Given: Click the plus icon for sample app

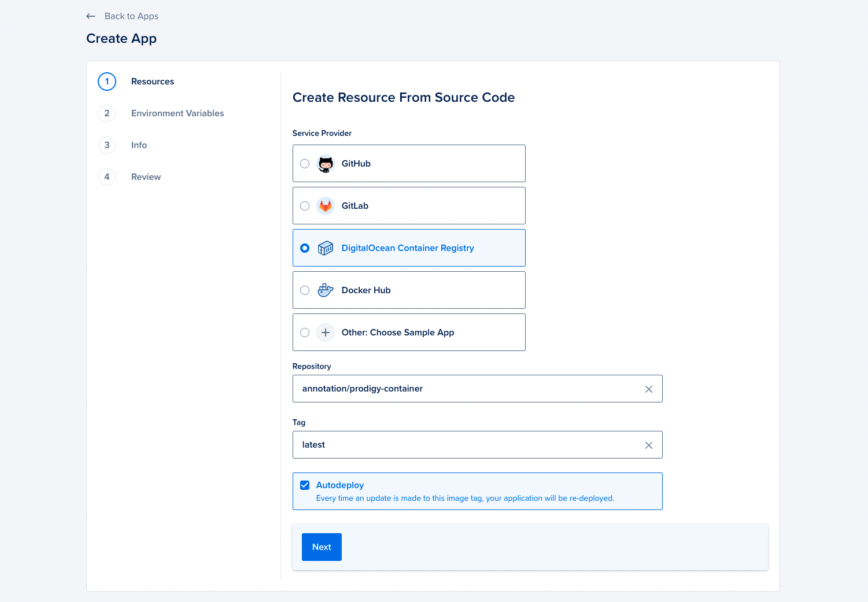Looking at the screenshot, I should point(326,333).
